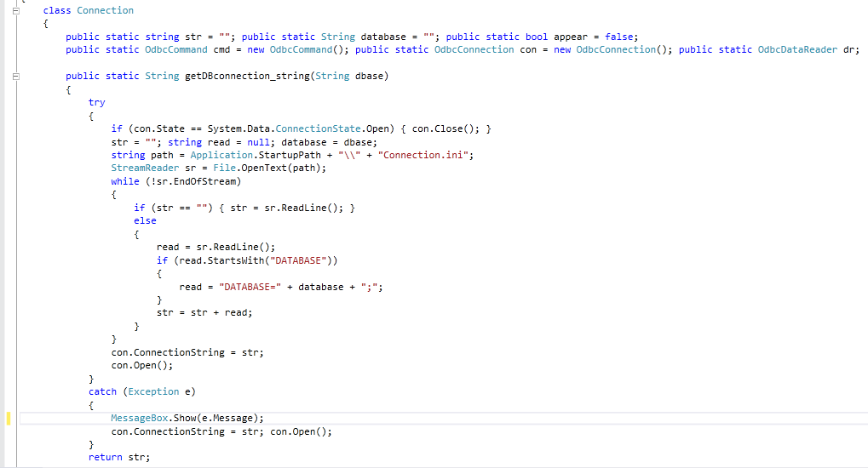Click the 'MessageBox' class reference
The width and height of the screenshot is (868, 468).
[x=140, y=418]
